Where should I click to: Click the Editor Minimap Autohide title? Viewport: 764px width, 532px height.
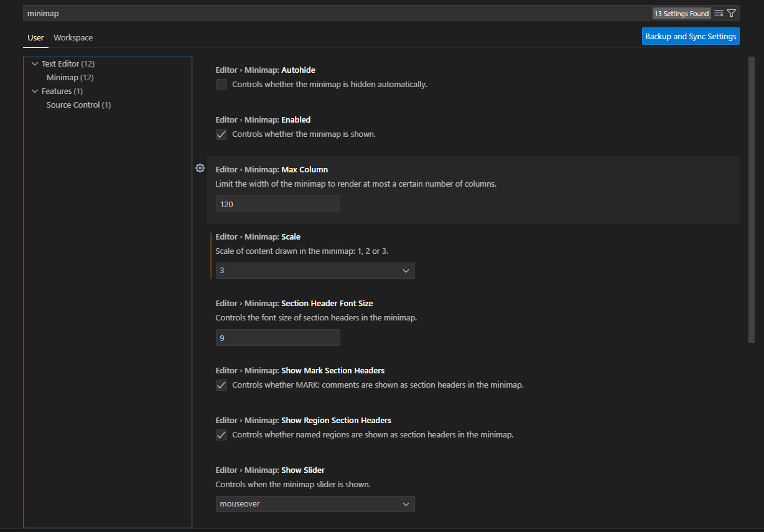tap(265, 70)
